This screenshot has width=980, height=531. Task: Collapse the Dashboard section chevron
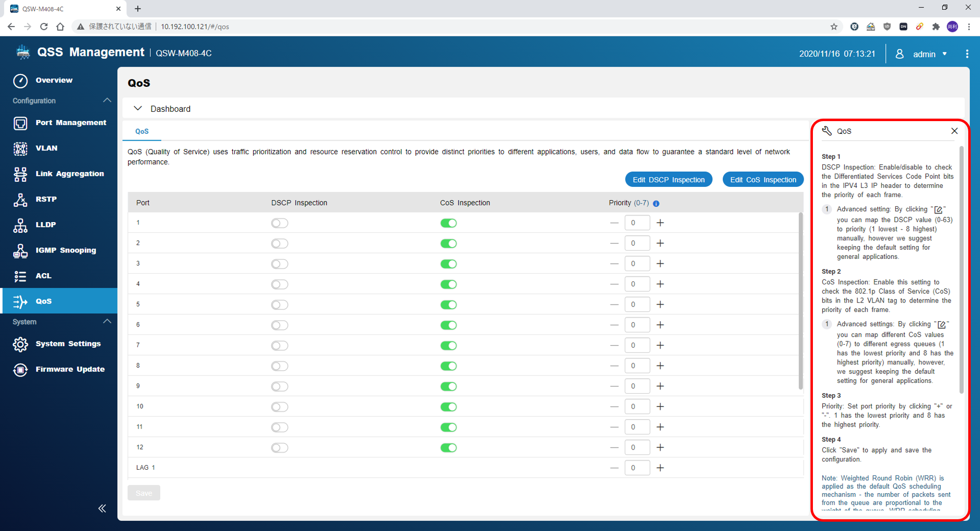click(x=138, y=108)
